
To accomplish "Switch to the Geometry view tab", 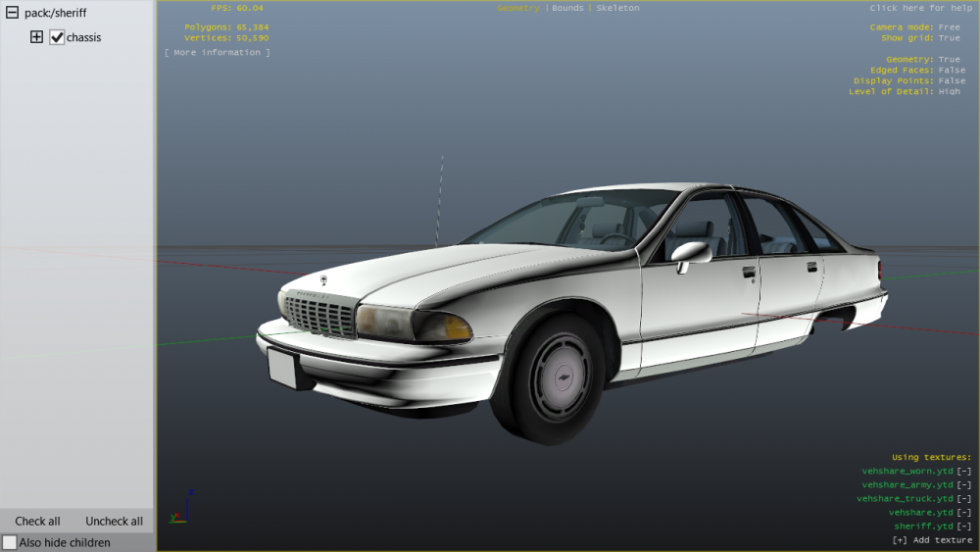I will (518, 8).
